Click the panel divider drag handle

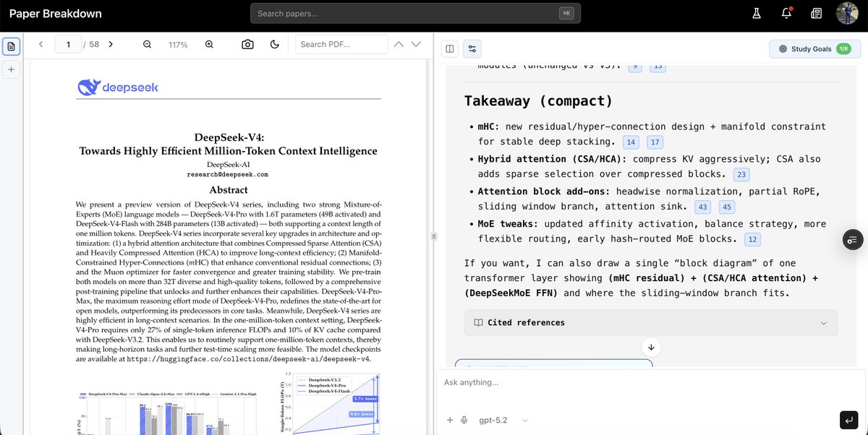click(x=433, y=236)
